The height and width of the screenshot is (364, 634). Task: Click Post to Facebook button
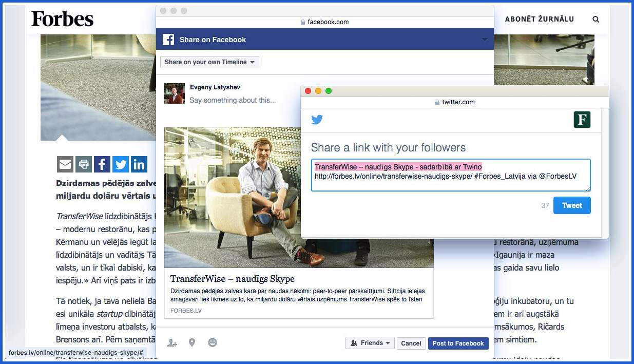tap(458, 343)
